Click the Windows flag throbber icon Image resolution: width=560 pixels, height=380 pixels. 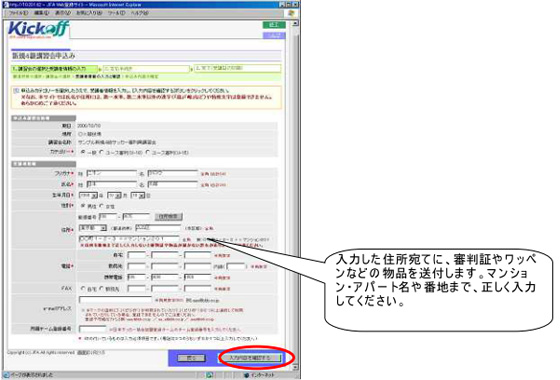291,13
